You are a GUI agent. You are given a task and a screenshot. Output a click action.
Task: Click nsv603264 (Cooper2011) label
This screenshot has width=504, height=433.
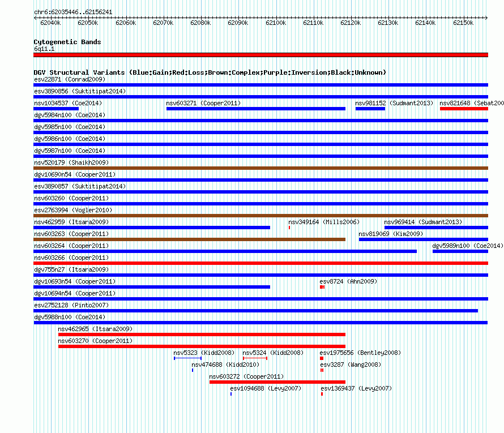pyautogui.click(x=71, y=246)
